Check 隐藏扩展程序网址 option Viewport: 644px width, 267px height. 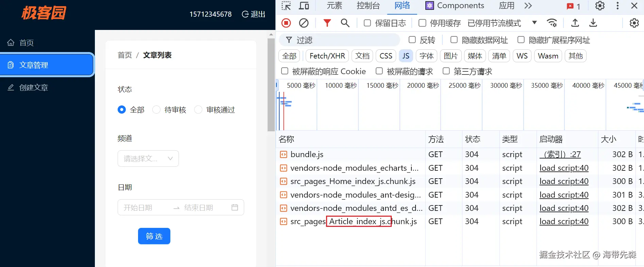tap(521, 40)
